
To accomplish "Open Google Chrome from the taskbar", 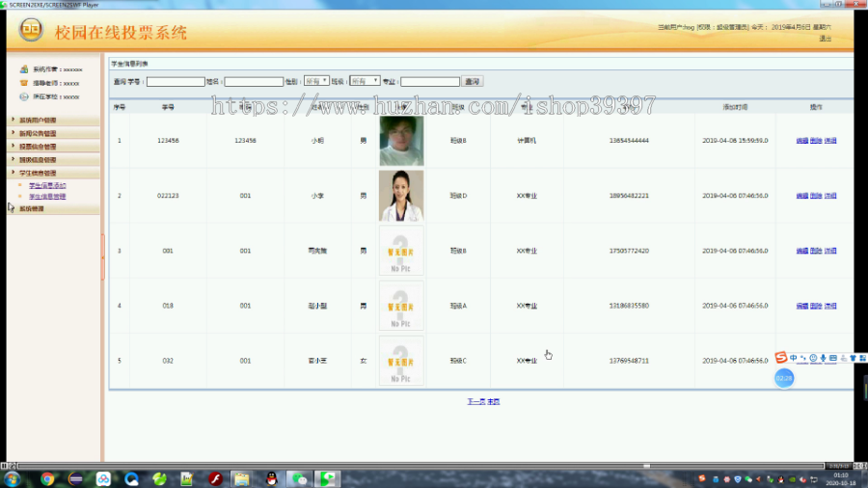I will [47, 478].
